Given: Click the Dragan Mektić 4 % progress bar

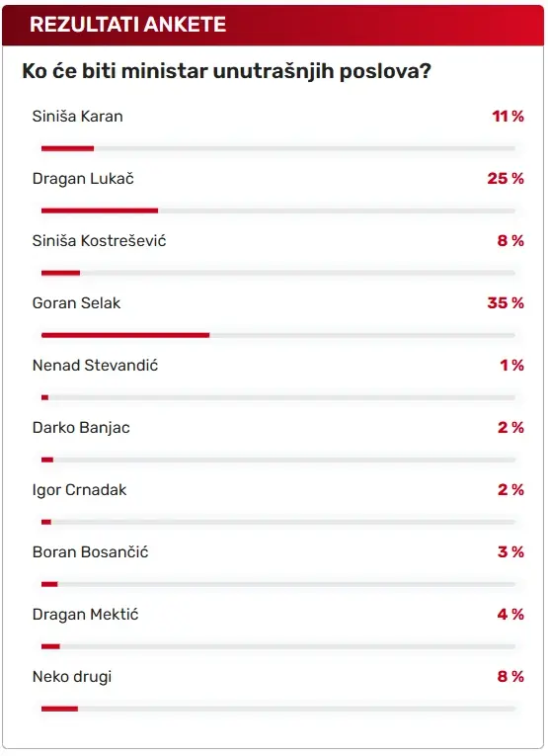Looking at the screenshot, I should (278, 646).
